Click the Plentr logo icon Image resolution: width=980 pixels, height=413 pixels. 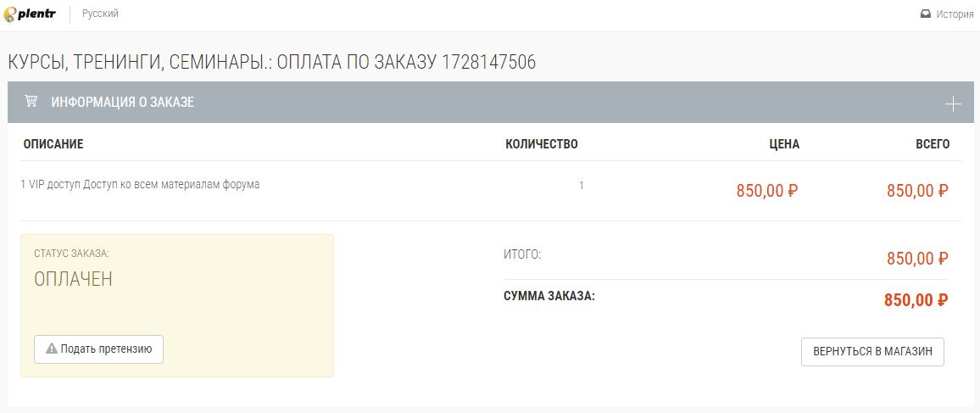[11, 14]
